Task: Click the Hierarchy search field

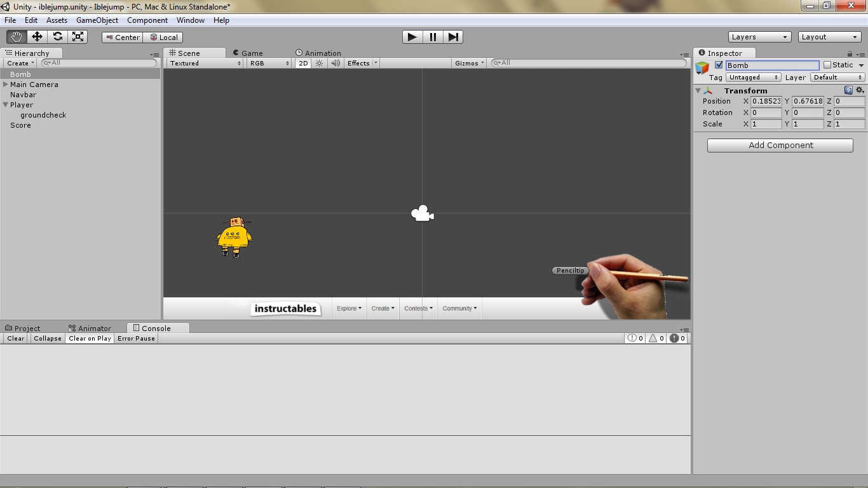Action: [99, 63]
